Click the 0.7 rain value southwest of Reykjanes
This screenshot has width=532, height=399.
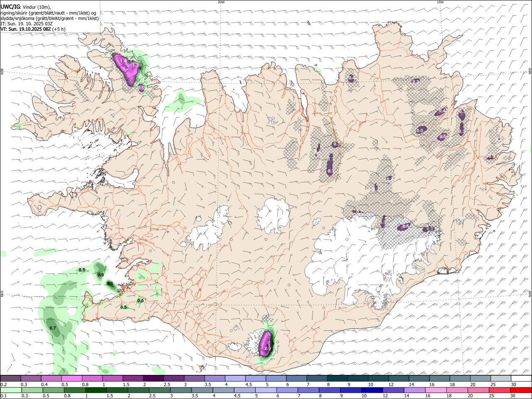(x=53, y=328)
